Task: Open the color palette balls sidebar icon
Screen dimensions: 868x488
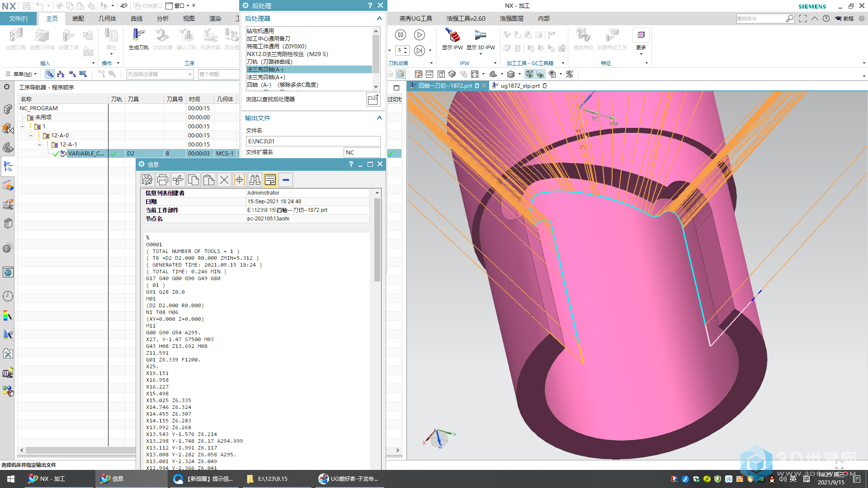Action: (8, 391)
